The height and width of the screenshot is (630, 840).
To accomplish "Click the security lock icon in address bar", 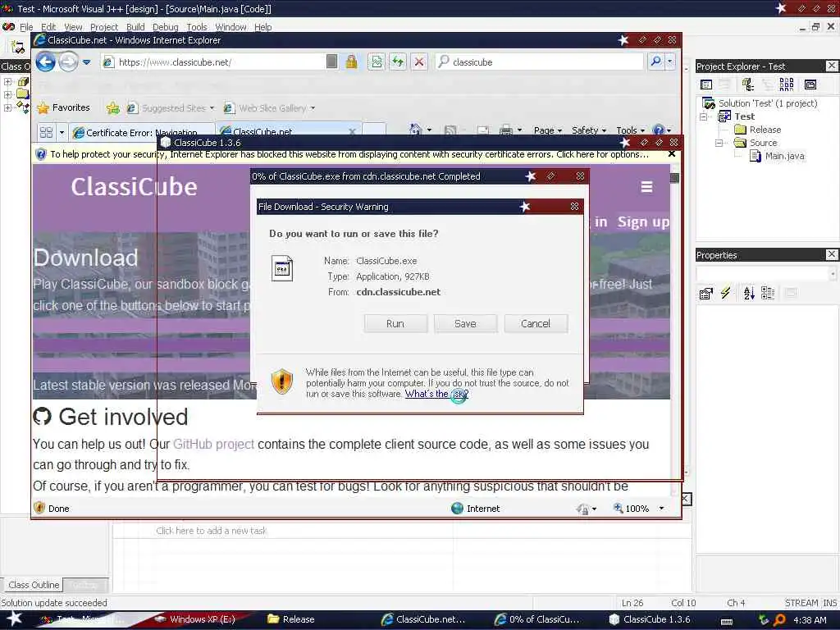I will click(x=351, y=62).
